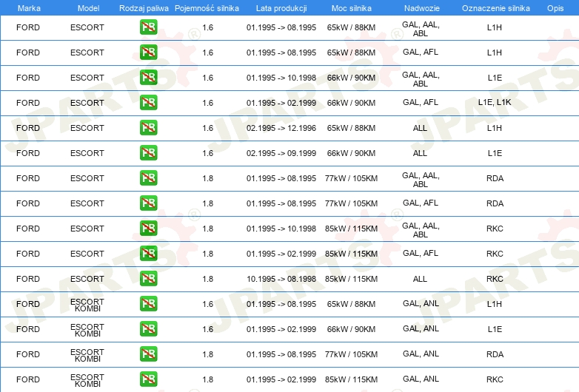The height and width of the screenshot is (392, 579).
Task: Click petrol icon in 02.1995 -> 12.1996 row
Action: (x=148, y=128)
